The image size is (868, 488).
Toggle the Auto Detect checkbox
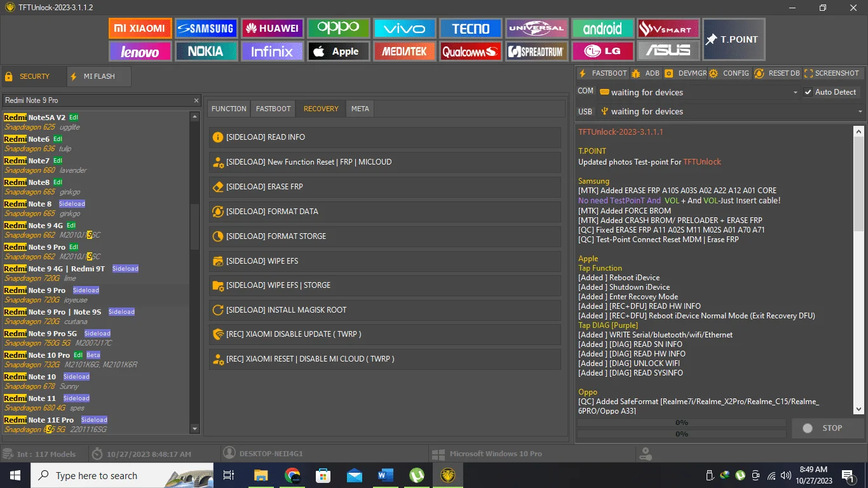click(x=808, y=92)
